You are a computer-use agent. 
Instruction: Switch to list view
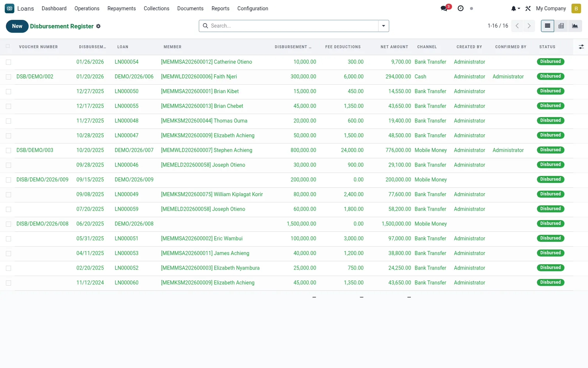(x=548, y=26)
